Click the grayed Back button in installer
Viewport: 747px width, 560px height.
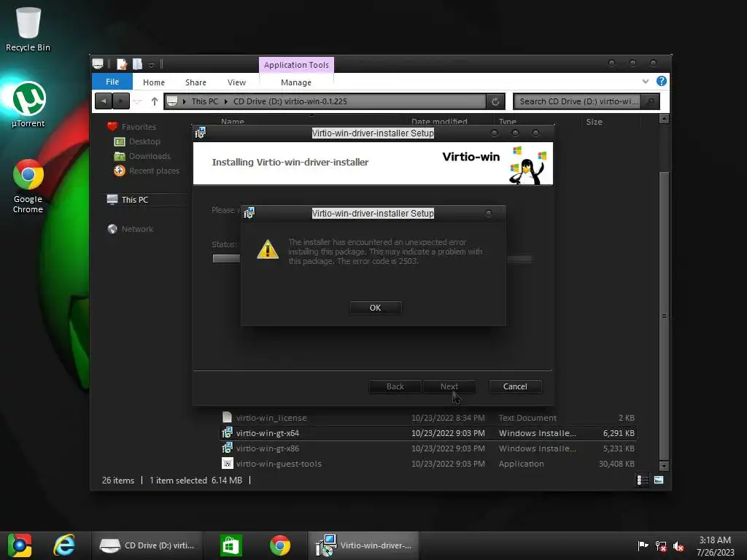395,386
